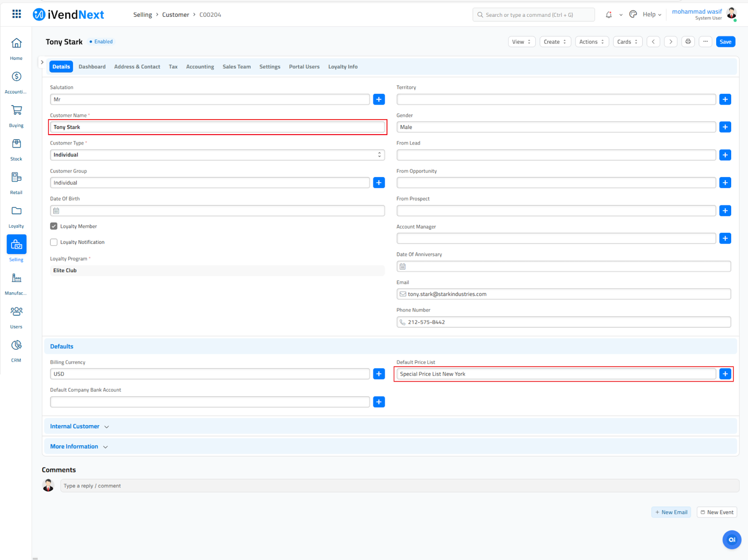Screen dimensions: 748x560
Task: Add new Default Price List plus button
Action: (725, 373)
